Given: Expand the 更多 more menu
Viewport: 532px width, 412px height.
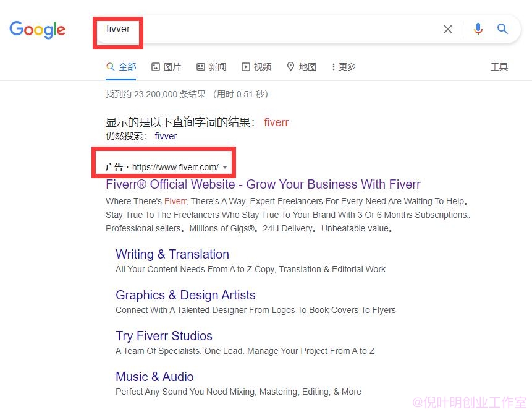Looking at the screenshot, I should pyautogui.click(x=344, y=67).
